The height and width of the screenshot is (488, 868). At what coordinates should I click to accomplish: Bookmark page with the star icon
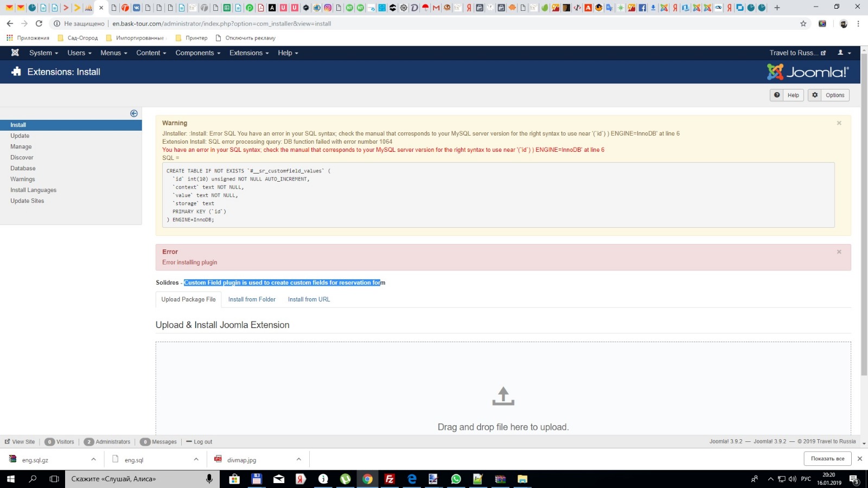[x=803, y=23]
